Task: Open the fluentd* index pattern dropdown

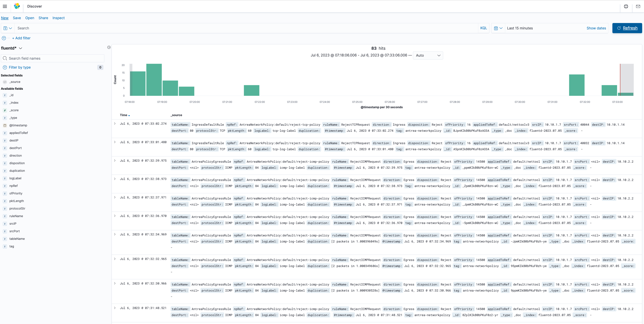Action: [x=11, y=48]
